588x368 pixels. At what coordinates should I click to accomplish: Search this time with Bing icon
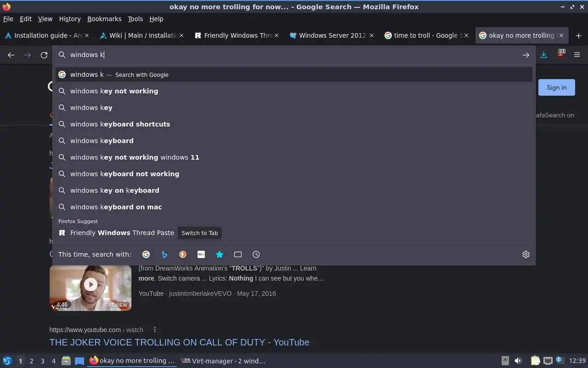click(164, 254)
